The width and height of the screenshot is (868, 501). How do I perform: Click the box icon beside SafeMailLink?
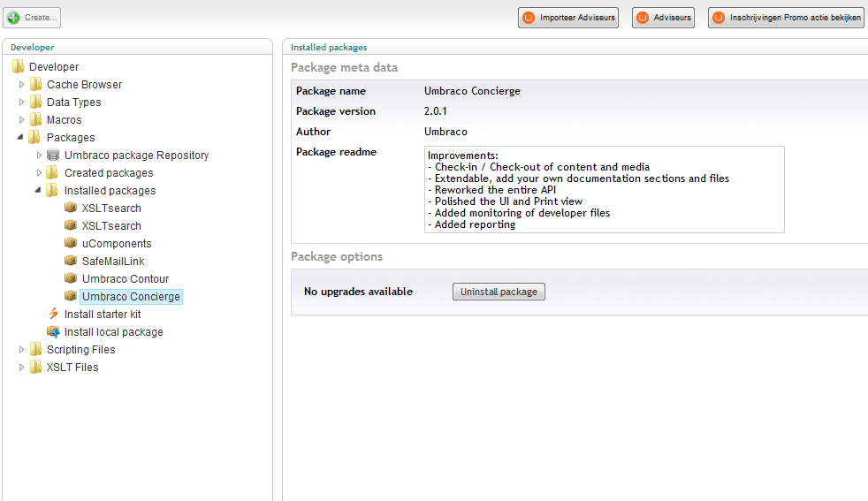(71, 261)
